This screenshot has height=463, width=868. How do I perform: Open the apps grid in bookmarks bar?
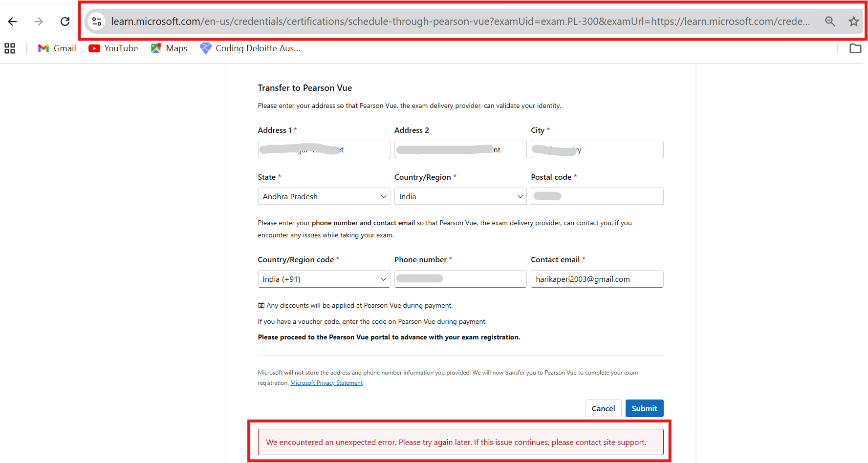click(10, 48)
